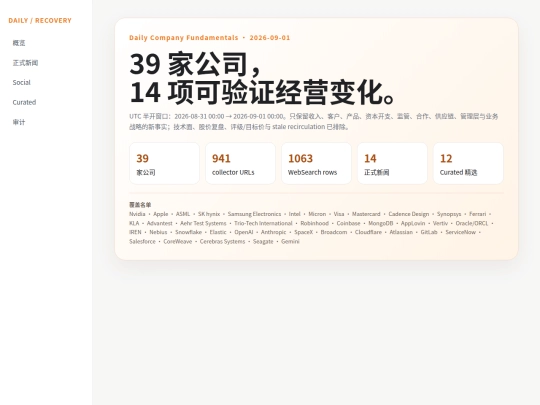
Task: Select Atlassian in the coverage list
Action: (x=401, y=232)
